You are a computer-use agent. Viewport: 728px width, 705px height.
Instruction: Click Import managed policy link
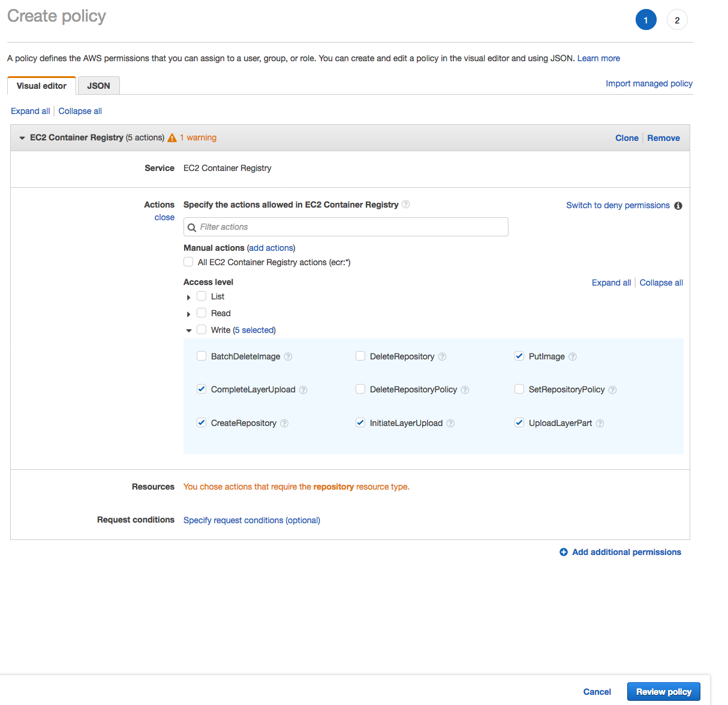pos(649,83)
